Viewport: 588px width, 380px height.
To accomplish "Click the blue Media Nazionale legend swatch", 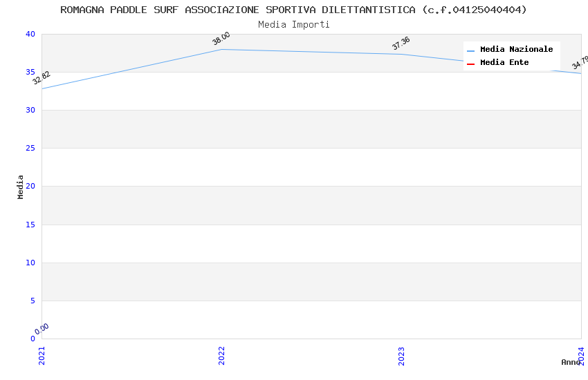I will (x=470, y=50).
